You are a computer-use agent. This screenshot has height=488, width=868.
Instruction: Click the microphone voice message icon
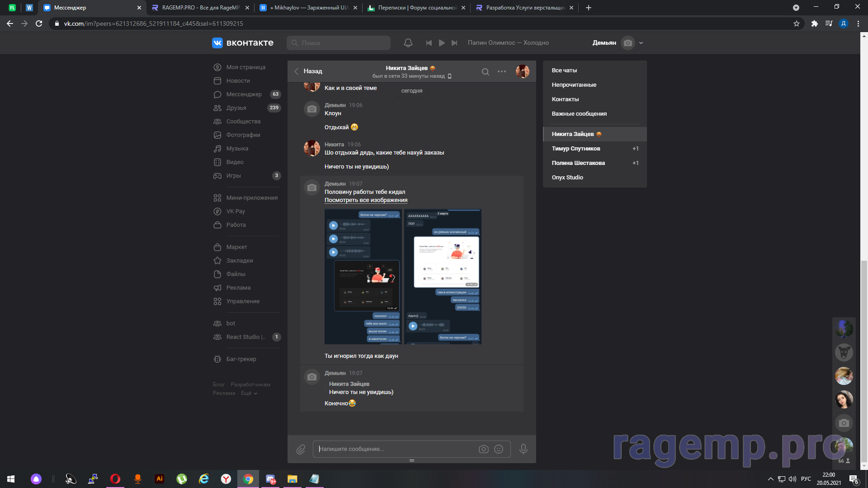tap(523, 449)
